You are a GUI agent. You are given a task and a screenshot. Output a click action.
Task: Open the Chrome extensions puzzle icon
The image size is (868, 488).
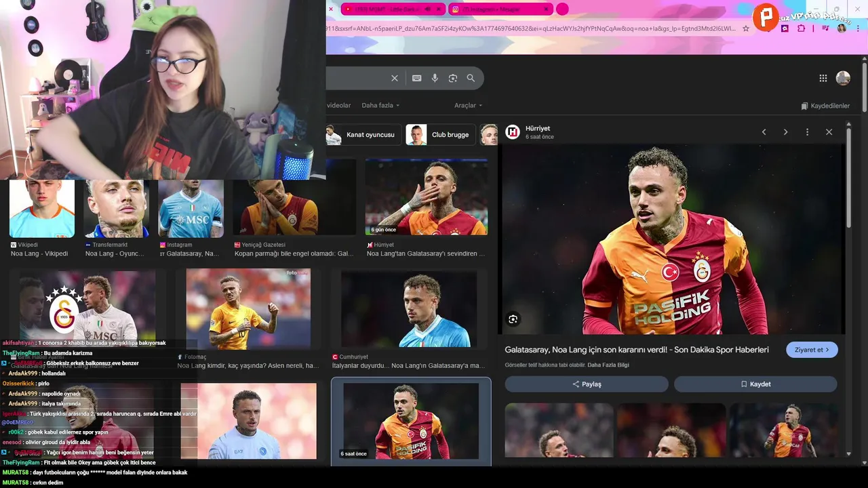pos(801,28)
